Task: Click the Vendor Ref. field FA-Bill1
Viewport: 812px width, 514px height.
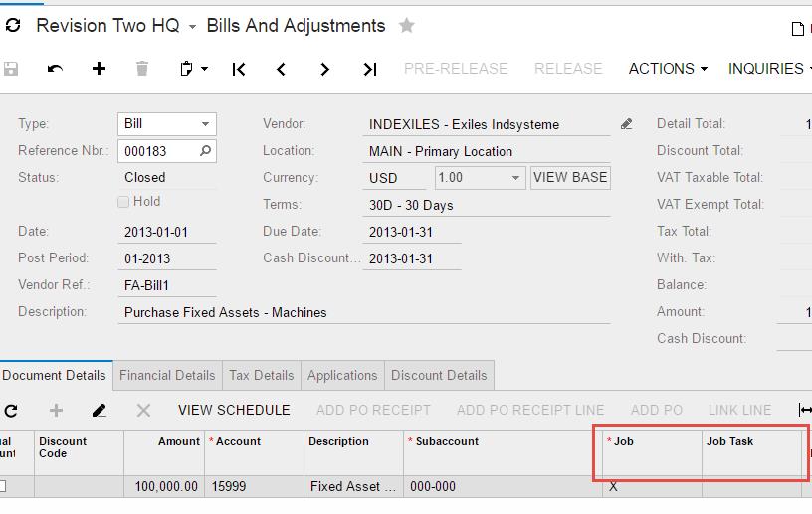Action: click(167, 285)
